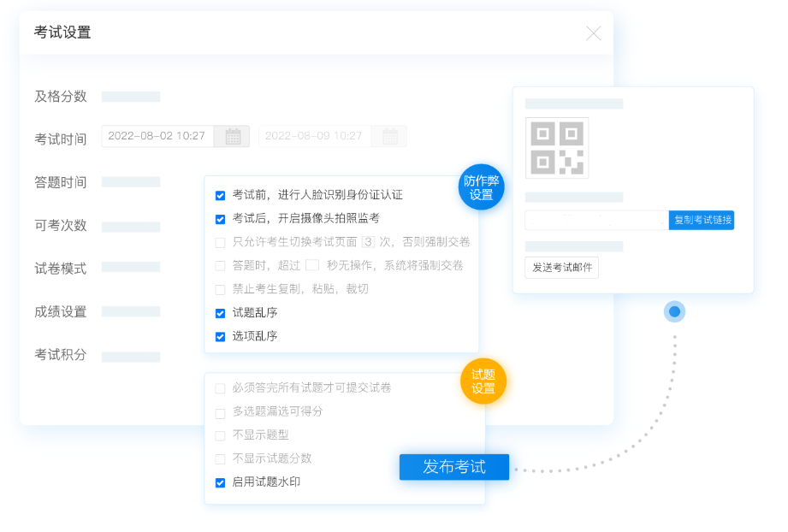Click the exam link text field
Screen dimensions: 788x532
coord(596,220)
